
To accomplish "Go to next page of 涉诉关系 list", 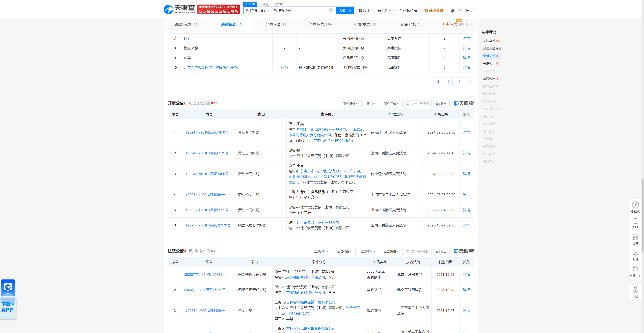I will [x=470, y=81].
